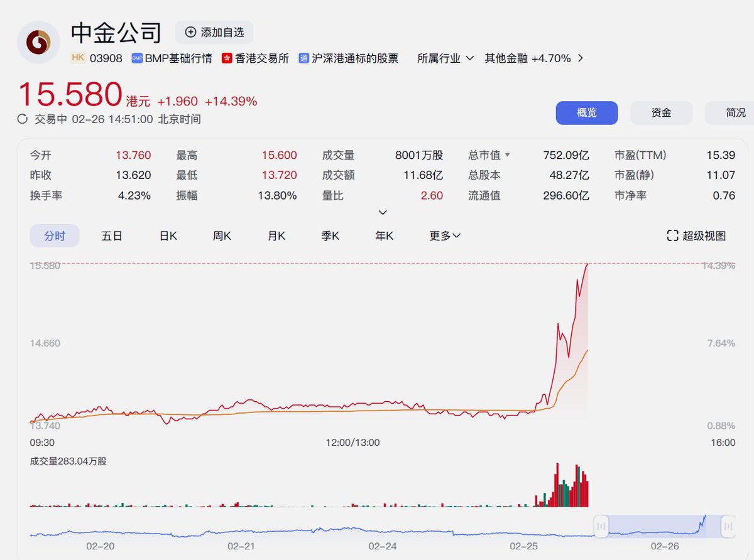Click the 香港交易所 label
The width and height of the screenshot is (754, 560).
click(x=262, y=58)
